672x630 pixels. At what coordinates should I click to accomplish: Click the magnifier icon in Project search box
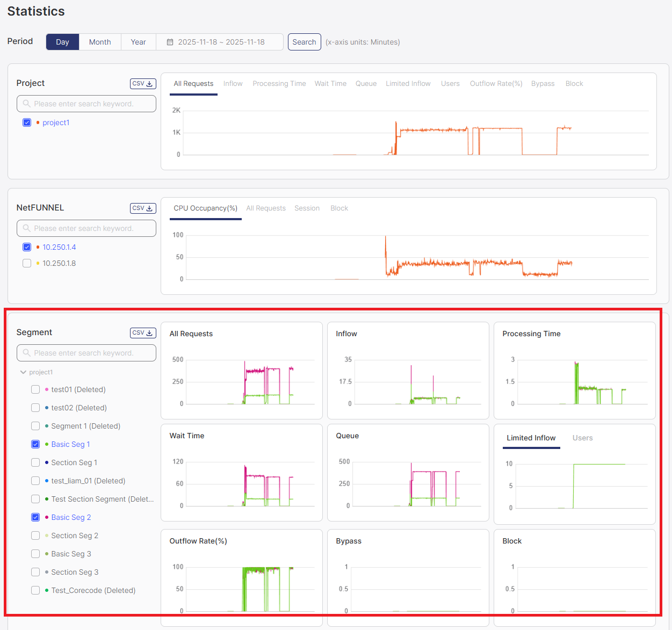pos(26,103)
